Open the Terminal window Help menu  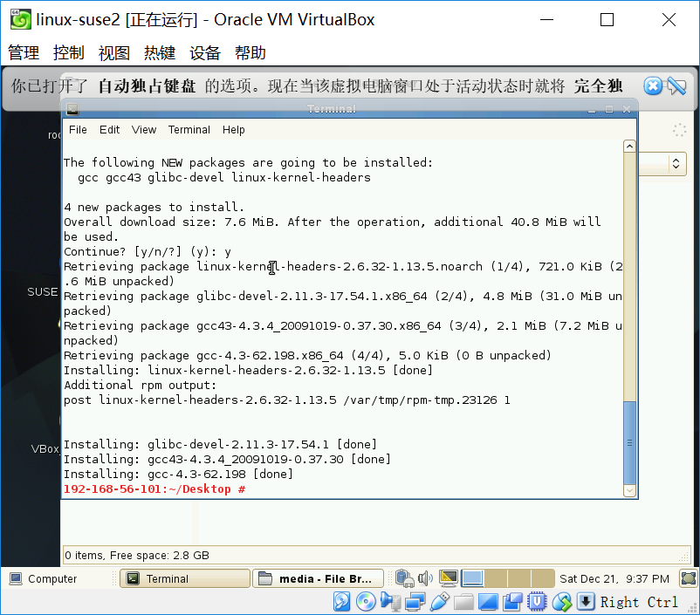click(x=234, y=130)
